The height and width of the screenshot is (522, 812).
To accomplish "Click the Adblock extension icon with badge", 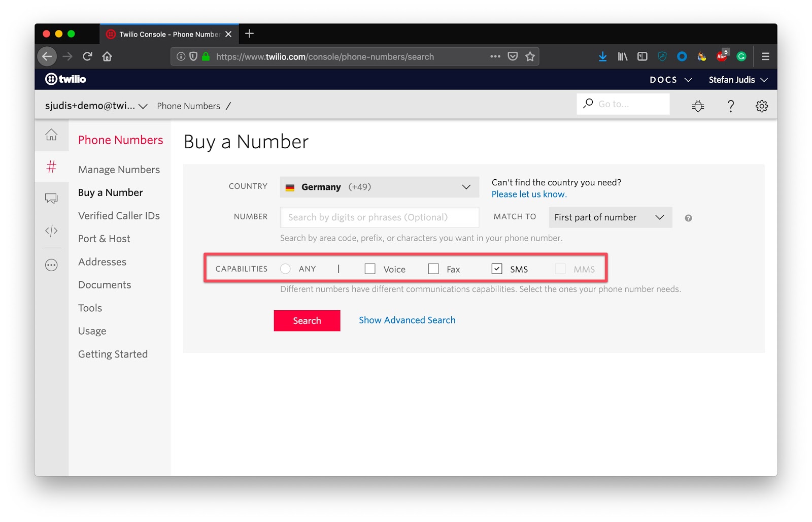I will pyautogui.click(x=722, y=56).
